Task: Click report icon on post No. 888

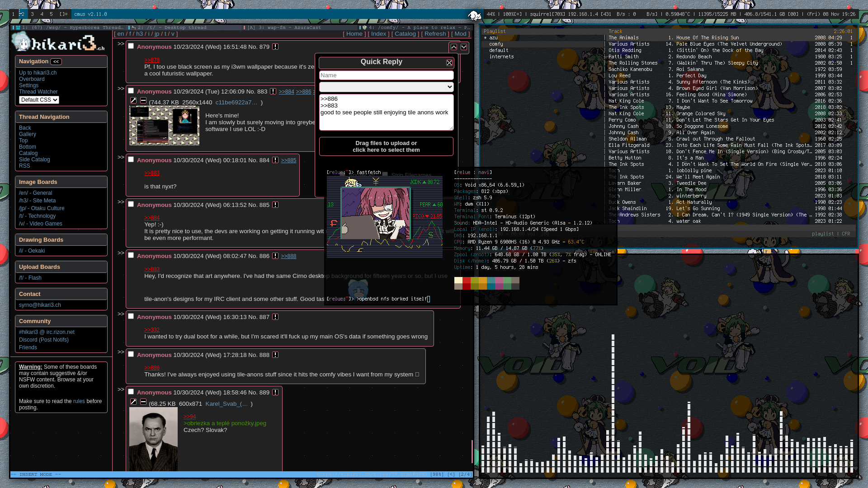Action: pos(275,355)
